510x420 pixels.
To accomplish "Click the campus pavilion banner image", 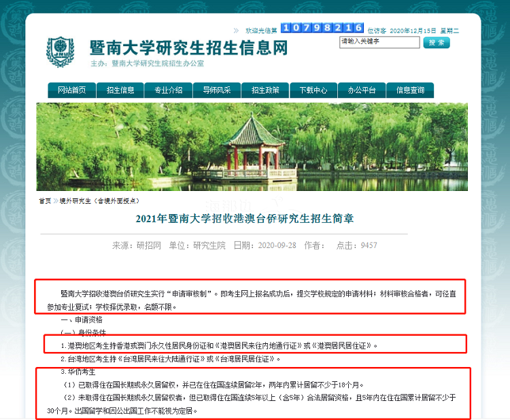I will [x=252, y=146].
